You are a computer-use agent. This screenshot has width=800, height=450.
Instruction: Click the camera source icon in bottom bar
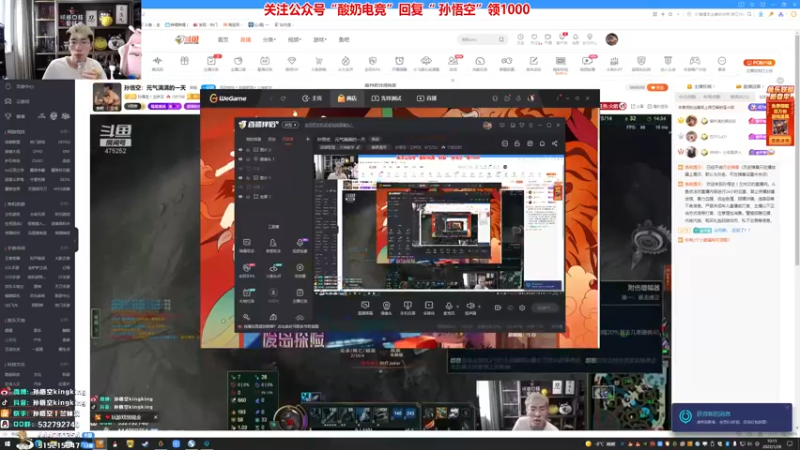tap(386, 306)
